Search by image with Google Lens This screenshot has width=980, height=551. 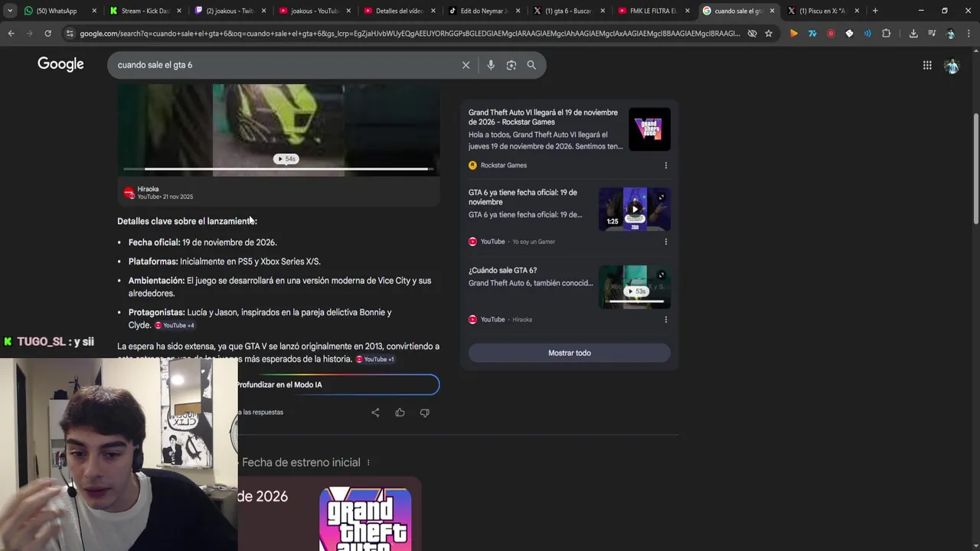click(511, 65)
